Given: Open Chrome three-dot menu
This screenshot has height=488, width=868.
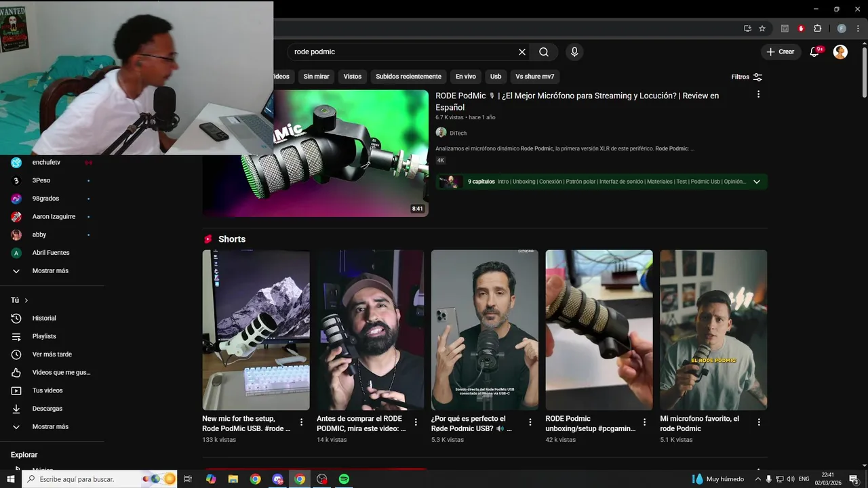Looking at the screenshot, I should [x=858, y=28].
